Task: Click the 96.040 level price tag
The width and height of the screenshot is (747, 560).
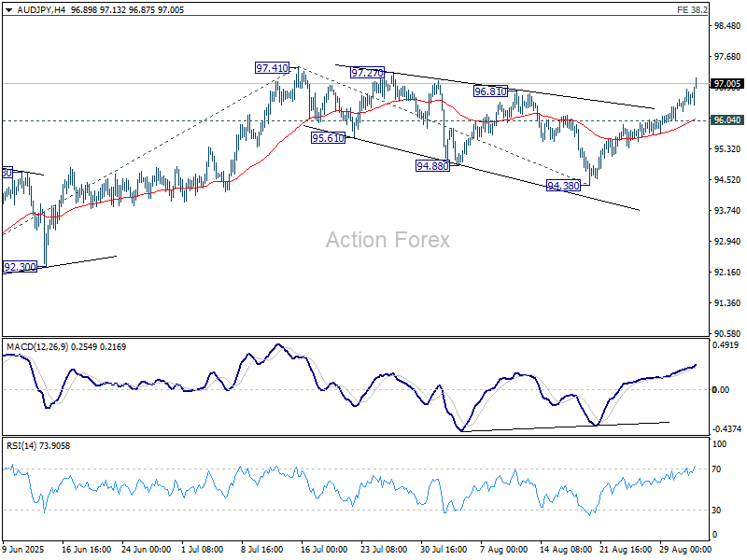Action: pos(727,120)
